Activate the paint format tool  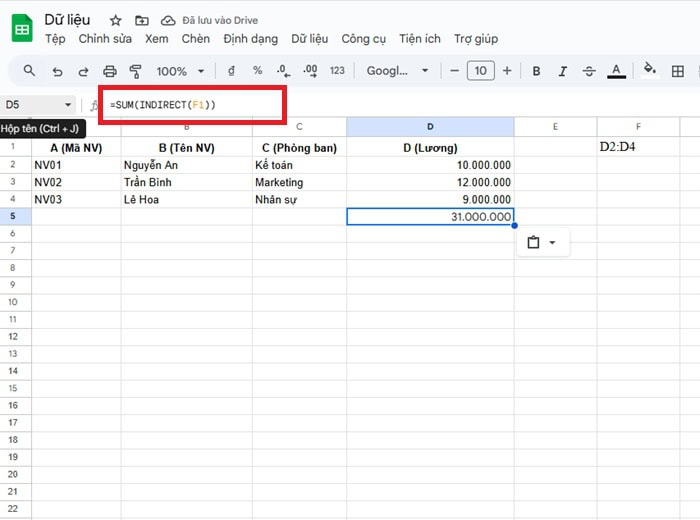(x=136, y=71)
